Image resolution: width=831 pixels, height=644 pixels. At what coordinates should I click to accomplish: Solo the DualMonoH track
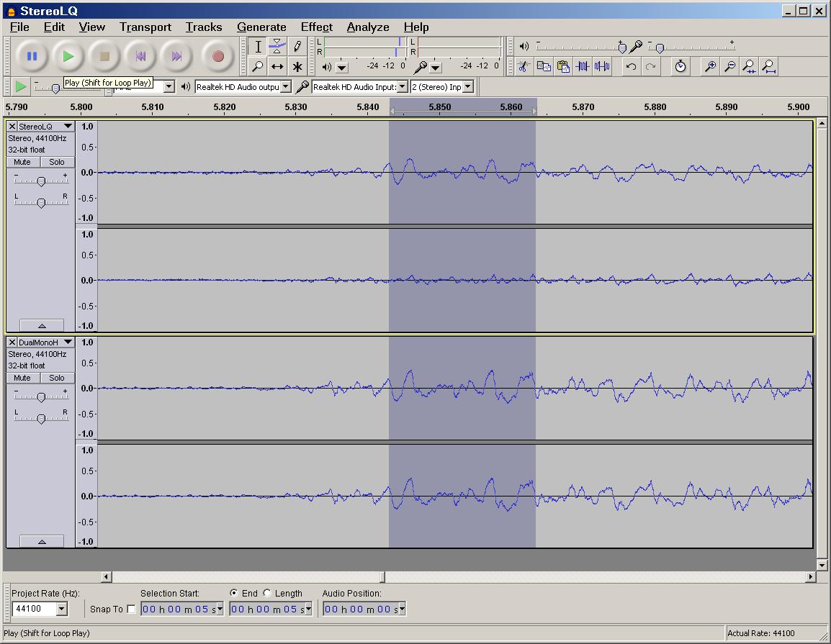(x=57, y=378)
